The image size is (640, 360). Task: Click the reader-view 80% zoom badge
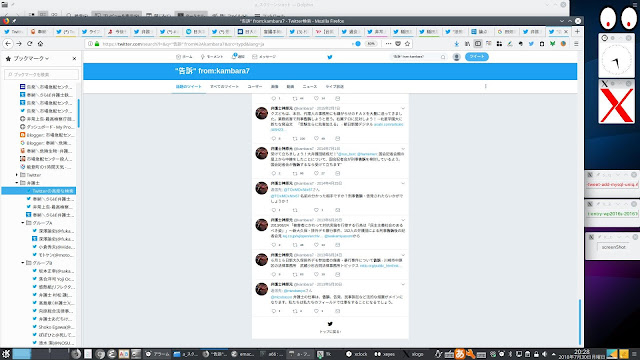tap(371, 44)
